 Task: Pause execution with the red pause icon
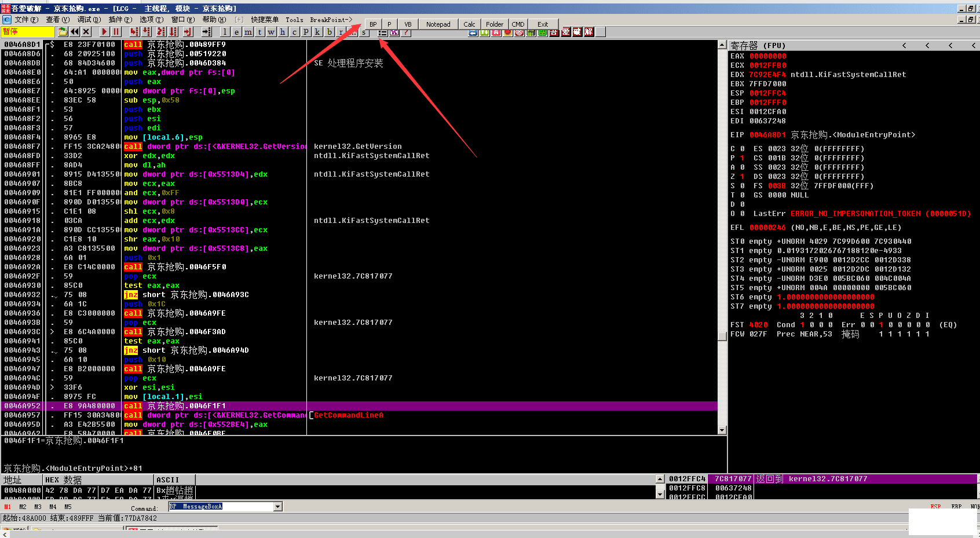(116, 32)
